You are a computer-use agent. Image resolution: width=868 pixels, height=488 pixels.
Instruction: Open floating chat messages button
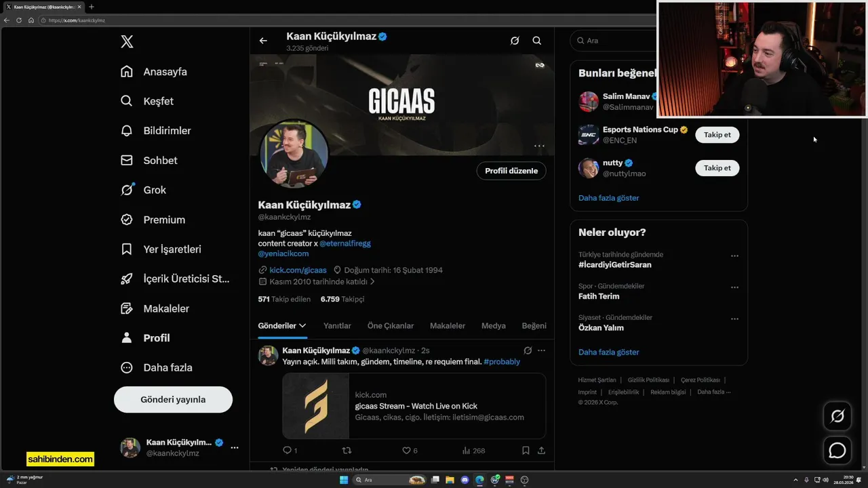[x=837, y=450]
